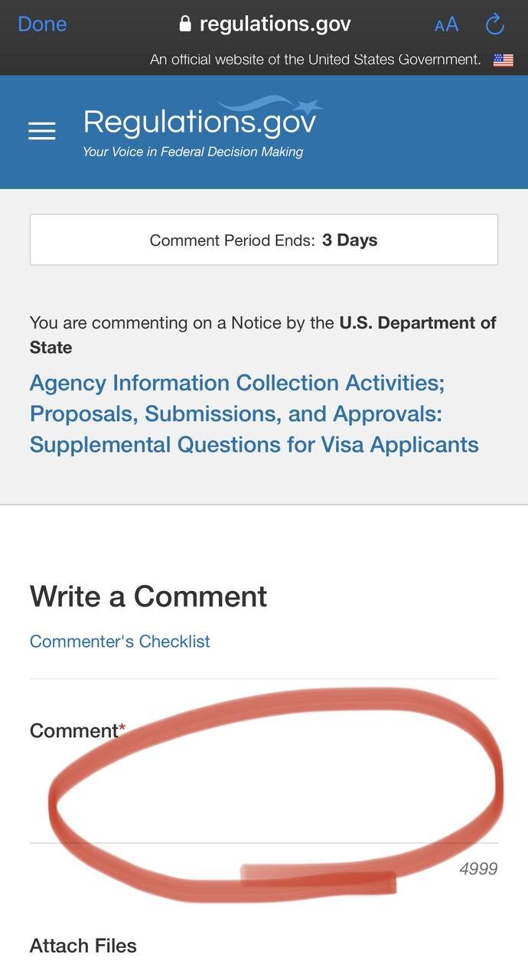This screenshot has height=980, width=528.
Task: Focus the Comment text input area
Action: pyautogui.click(x=263, y=796)
